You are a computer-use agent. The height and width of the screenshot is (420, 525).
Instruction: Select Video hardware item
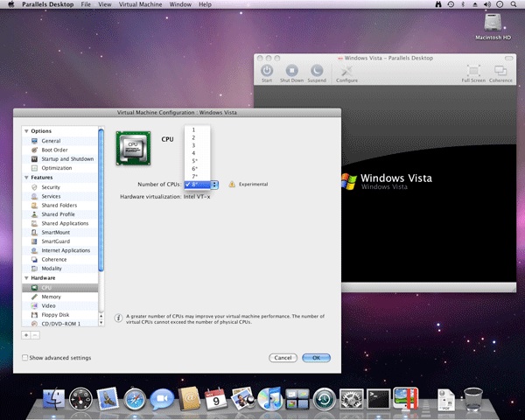point(59,305)
